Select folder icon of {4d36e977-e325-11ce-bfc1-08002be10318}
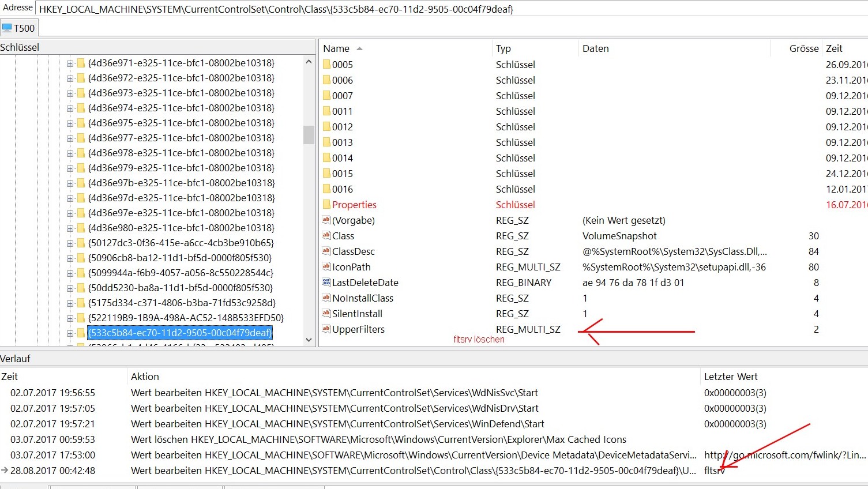This screenshot has width=868, height=489. tap(81, 138)
